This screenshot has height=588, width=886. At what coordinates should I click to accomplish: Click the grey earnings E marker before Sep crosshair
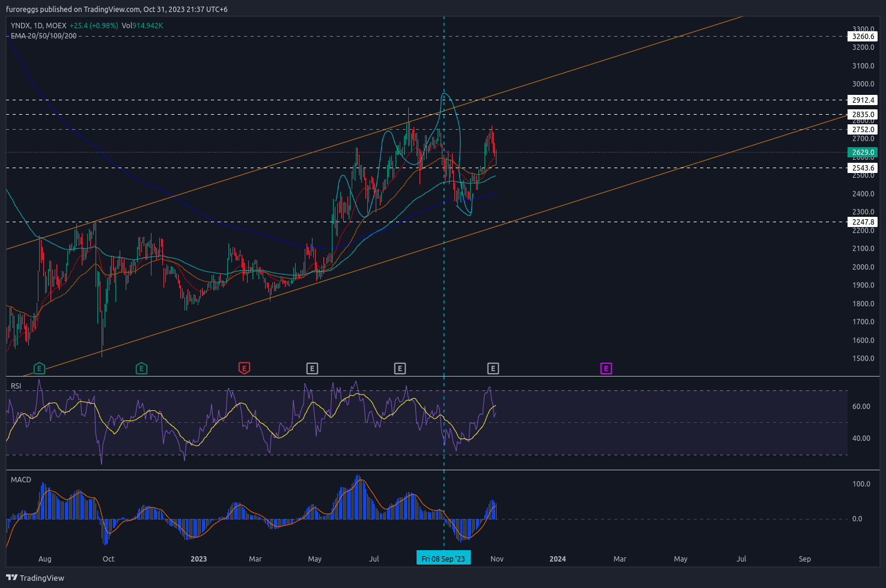[x=400, y=368]
